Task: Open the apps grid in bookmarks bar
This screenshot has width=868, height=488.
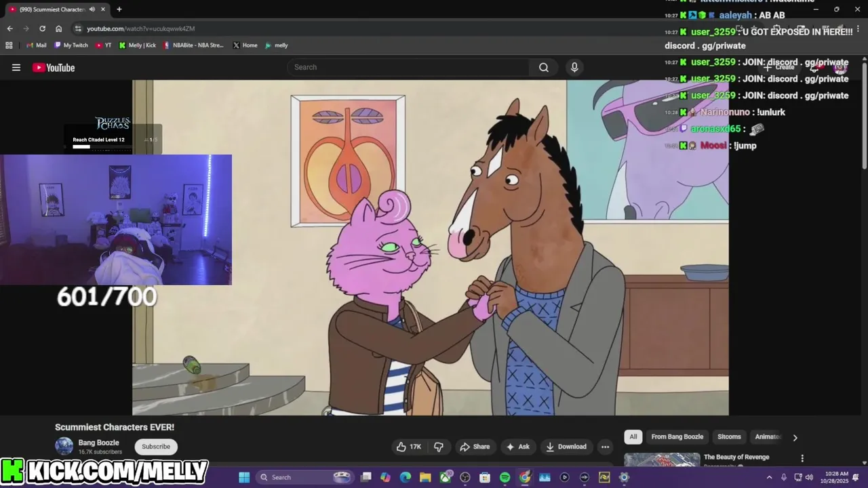Action: [9, 45]
